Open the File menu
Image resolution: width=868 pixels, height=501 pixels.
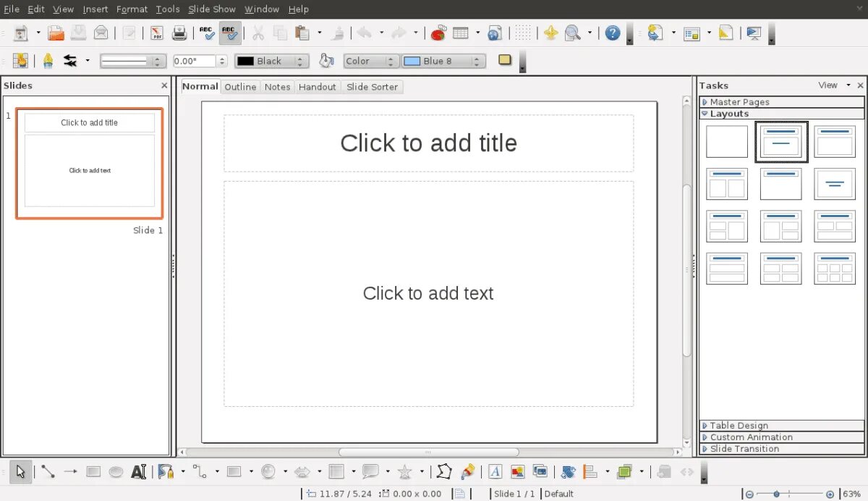pos(12,9)
